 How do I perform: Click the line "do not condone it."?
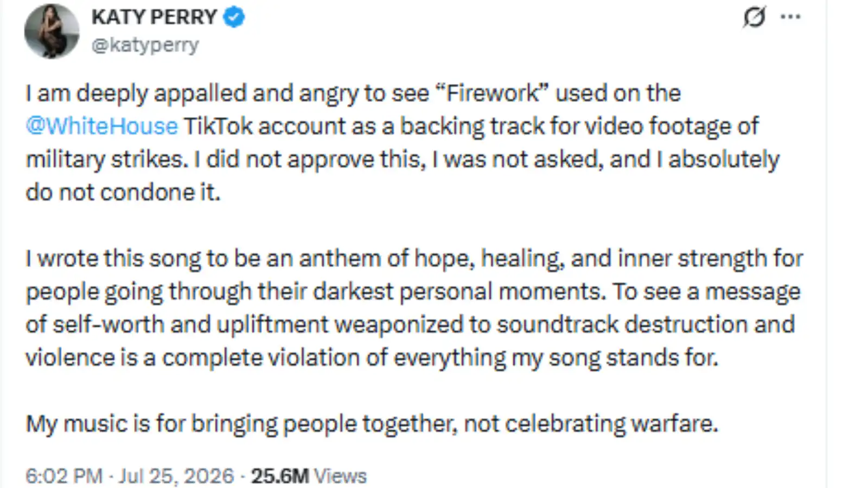coord(123,192)
